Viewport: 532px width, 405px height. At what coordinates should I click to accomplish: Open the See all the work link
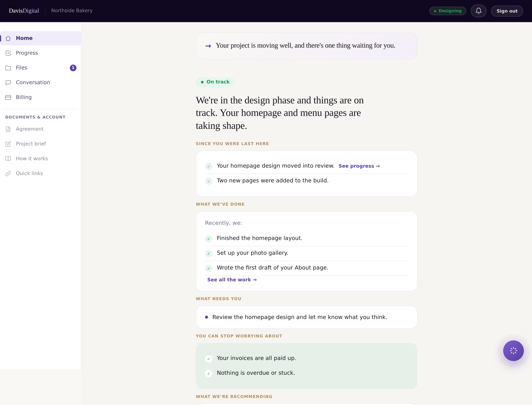(232, 280)
